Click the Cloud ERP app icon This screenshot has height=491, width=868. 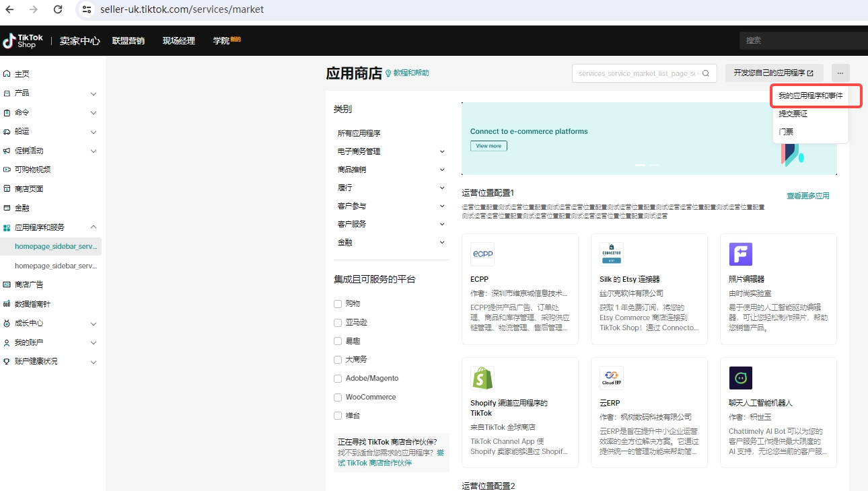click(x=611, y=378)
